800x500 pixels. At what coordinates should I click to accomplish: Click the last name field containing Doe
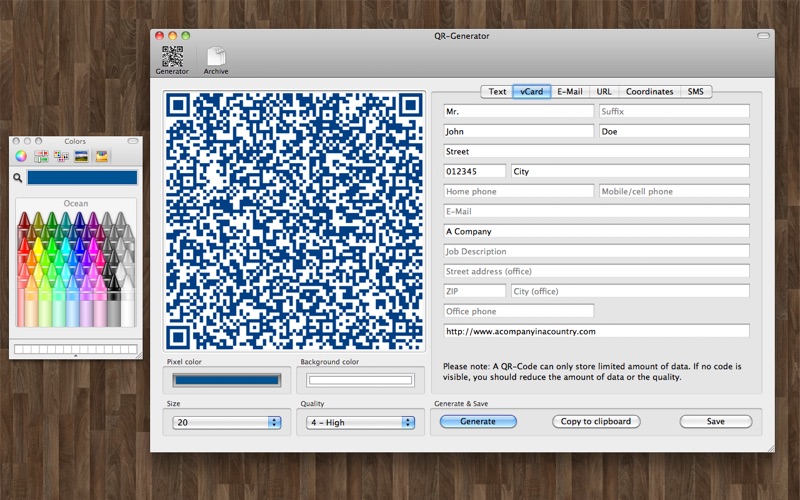tap(674, 131)
